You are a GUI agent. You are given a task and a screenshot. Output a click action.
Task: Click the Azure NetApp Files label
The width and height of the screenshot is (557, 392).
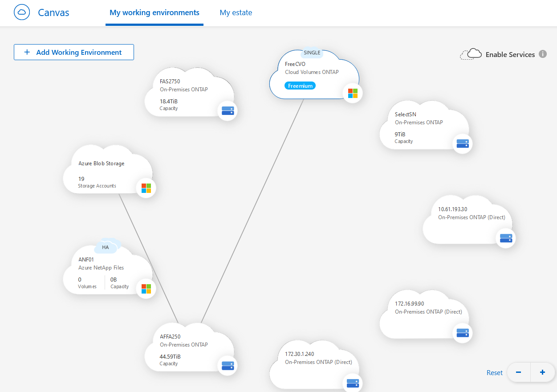pyautogui.click(x=101, y=268)
